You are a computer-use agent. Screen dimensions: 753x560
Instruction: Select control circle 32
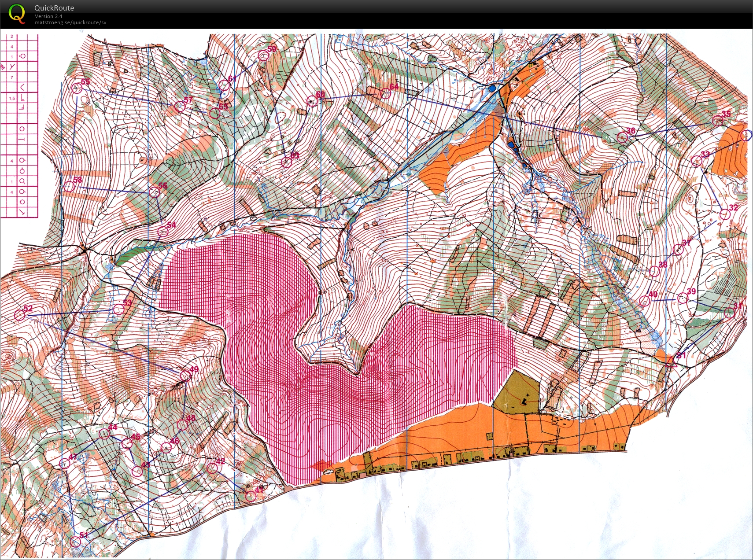724,215
